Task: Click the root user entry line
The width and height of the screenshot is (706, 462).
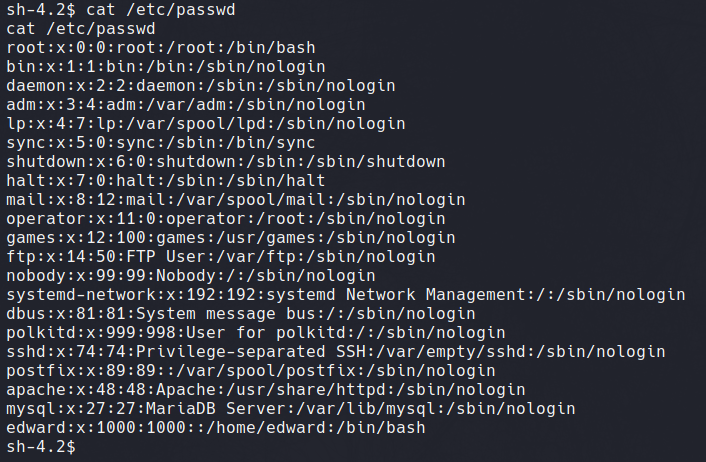Action: click(x=161, y=48)
